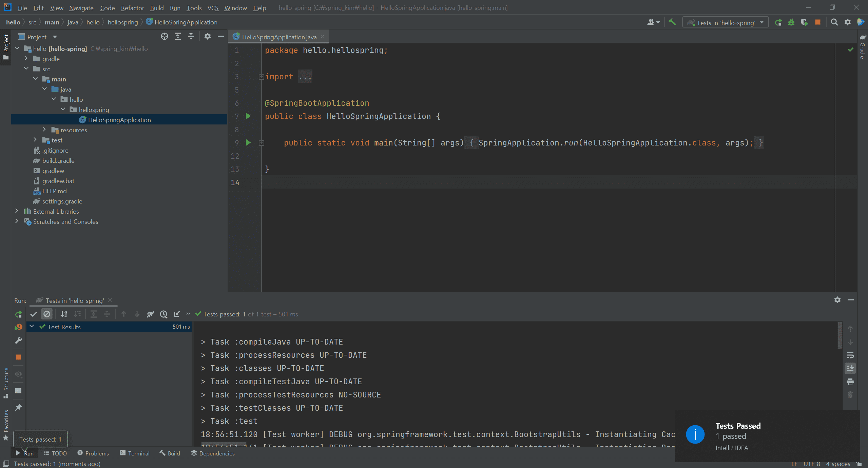Close the HelloSpringApplication.java tab
The width and height of the screenshot is (868, 468).
323,36
